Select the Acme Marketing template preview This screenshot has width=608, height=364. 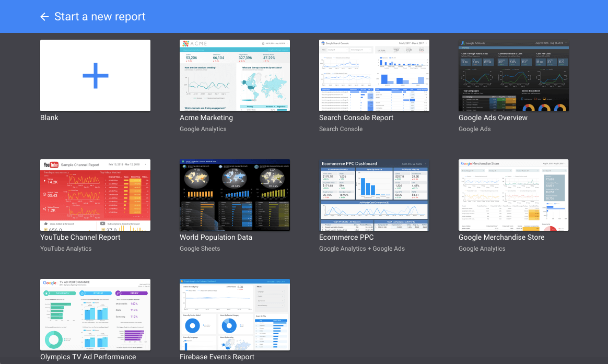235,75
